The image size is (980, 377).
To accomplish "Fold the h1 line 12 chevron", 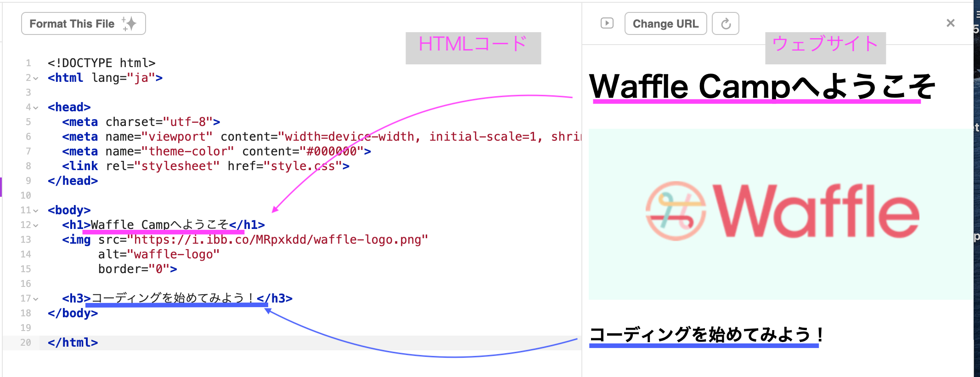I will pyautogui.click(x=36, y=225).
